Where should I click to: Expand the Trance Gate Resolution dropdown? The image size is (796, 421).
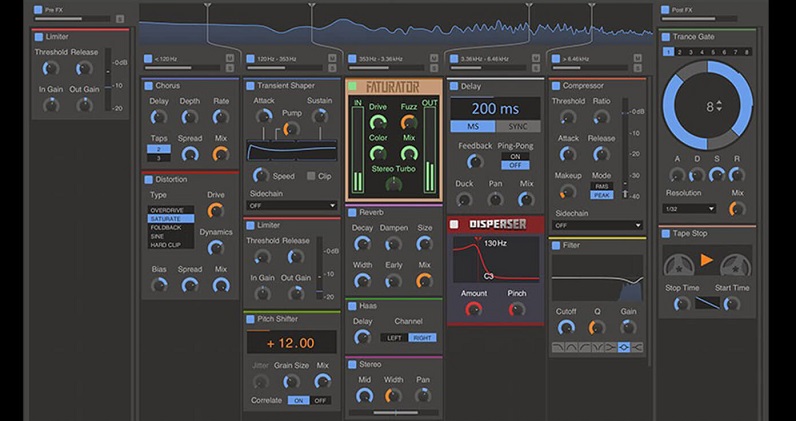point(689,209)
